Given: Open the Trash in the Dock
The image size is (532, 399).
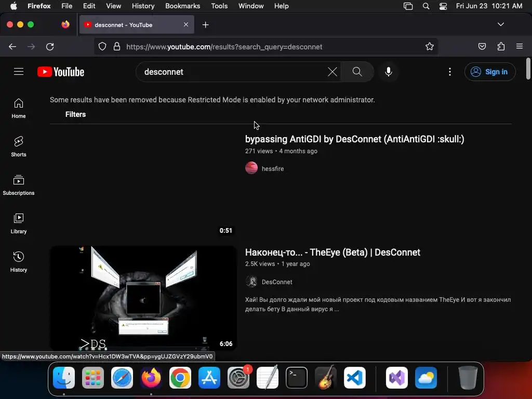Looking at the screenshot, I should pos(468,378).
